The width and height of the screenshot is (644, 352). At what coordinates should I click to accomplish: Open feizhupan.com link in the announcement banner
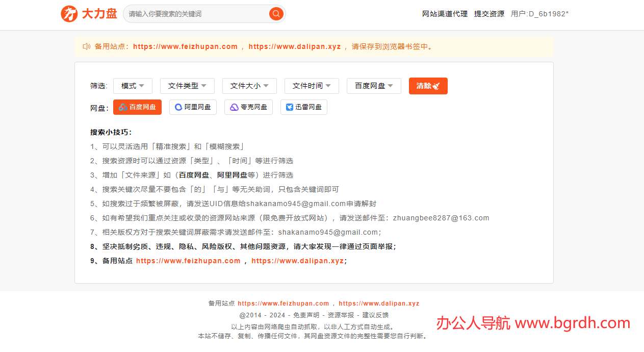pos(185,46)
